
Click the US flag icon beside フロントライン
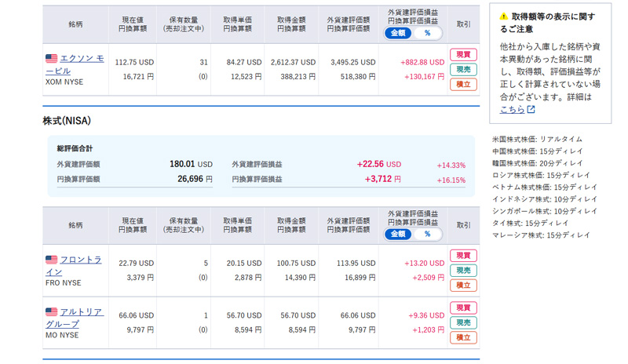tap(51, 260)
